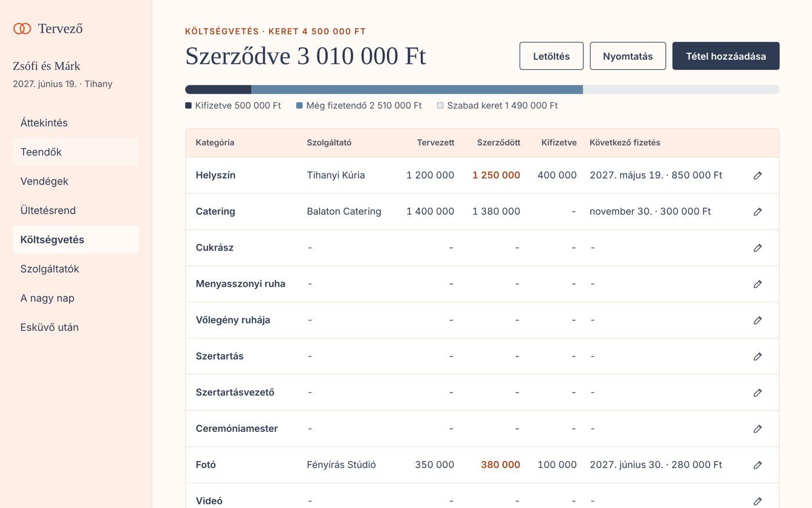Click the Letöltés button
Image resolution: width=812 pixels, height=508 pixels.
[552, 56]
